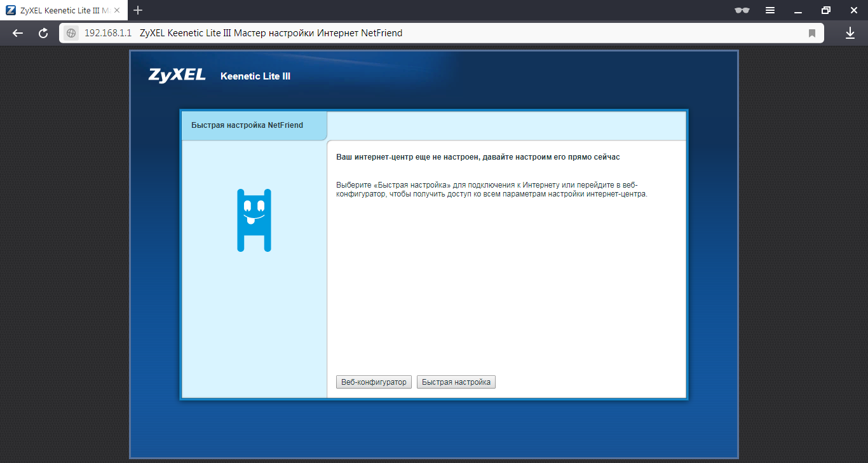
Task: Click the glasses icon in title bar
Action: click(742, 10)
